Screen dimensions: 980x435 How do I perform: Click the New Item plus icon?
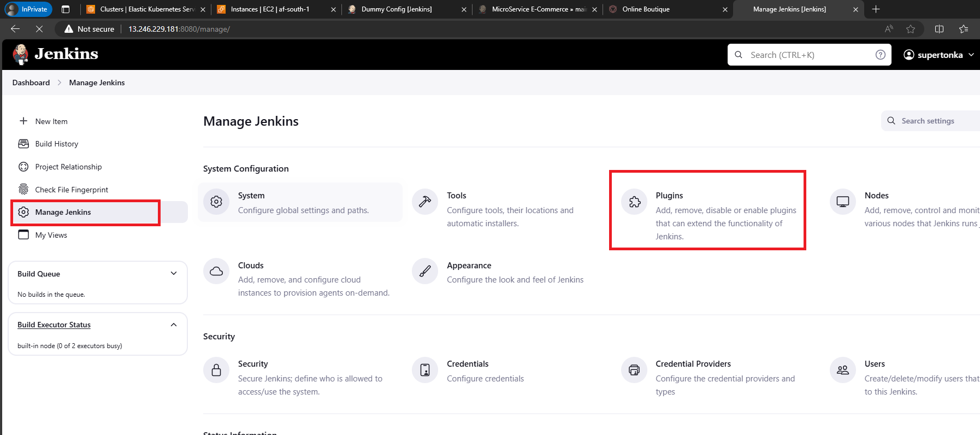(23, 121)
